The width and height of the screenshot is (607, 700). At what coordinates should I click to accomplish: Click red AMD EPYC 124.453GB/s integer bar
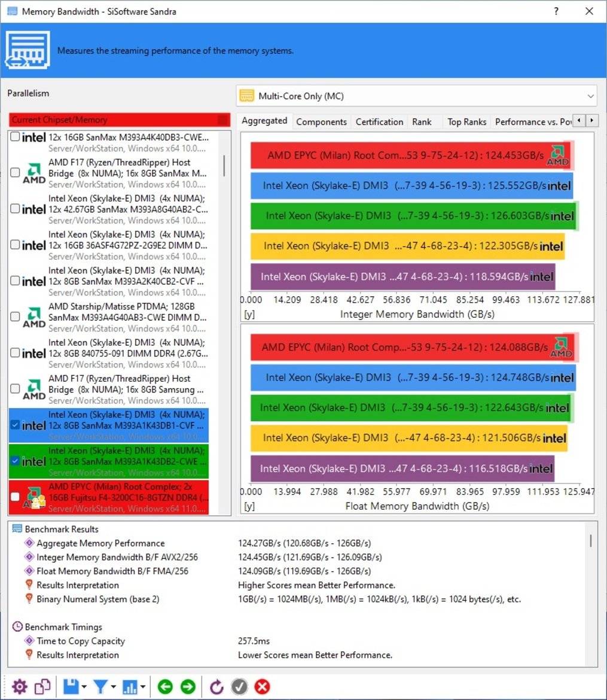(410, 156)
